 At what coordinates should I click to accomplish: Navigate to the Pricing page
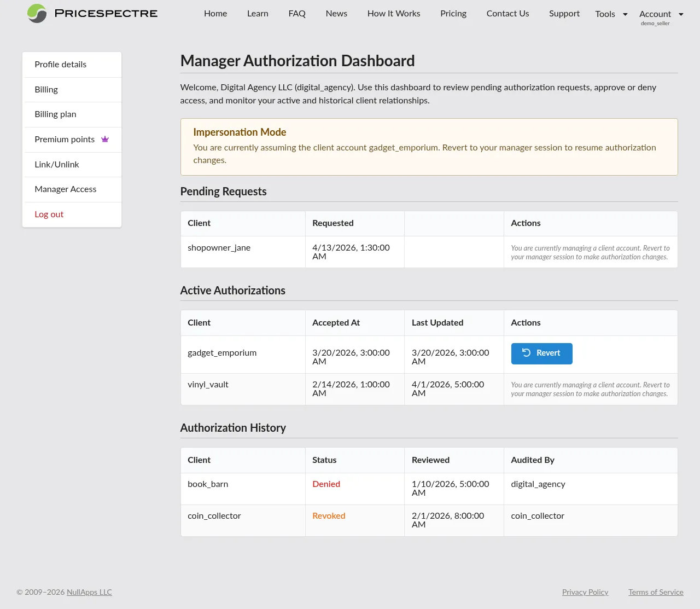point(453,14)
